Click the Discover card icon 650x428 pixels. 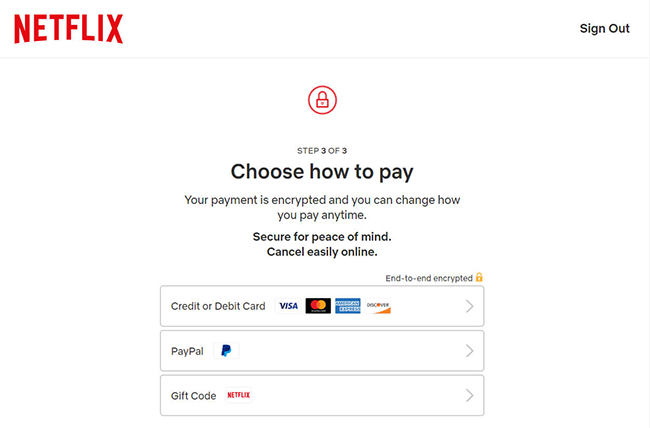[378, 306]
